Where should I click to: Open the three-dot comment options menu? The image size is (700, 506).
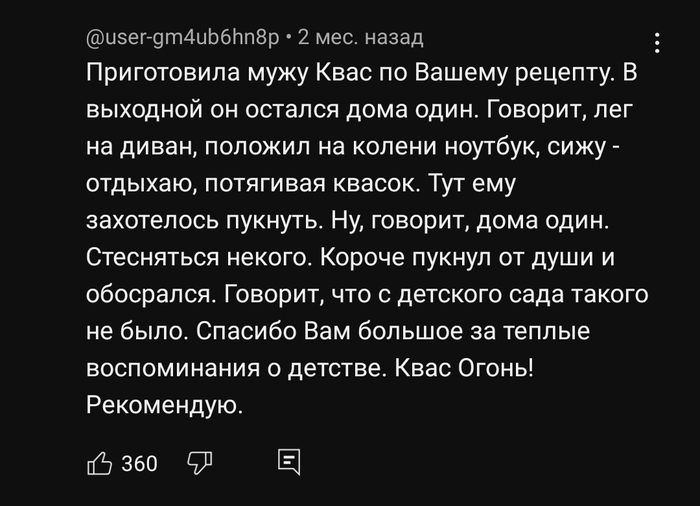click(x=657, y=43)
